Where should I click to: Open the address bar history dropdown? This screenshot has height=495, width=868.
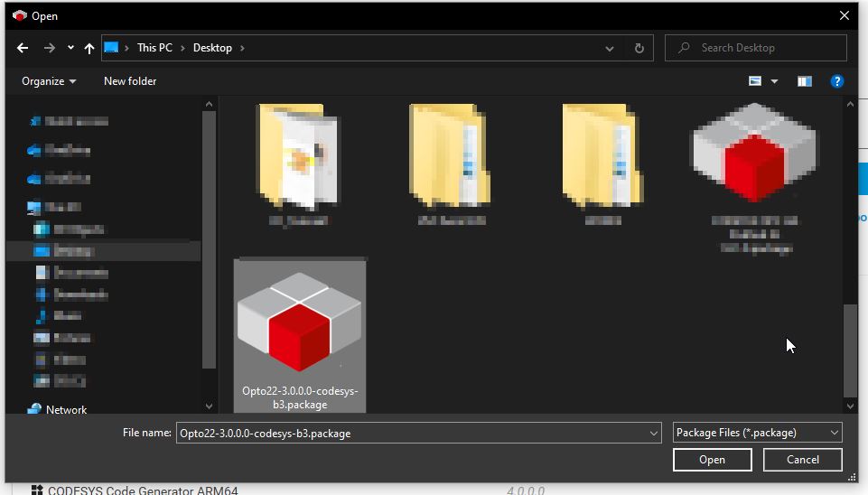click(609, 49)
